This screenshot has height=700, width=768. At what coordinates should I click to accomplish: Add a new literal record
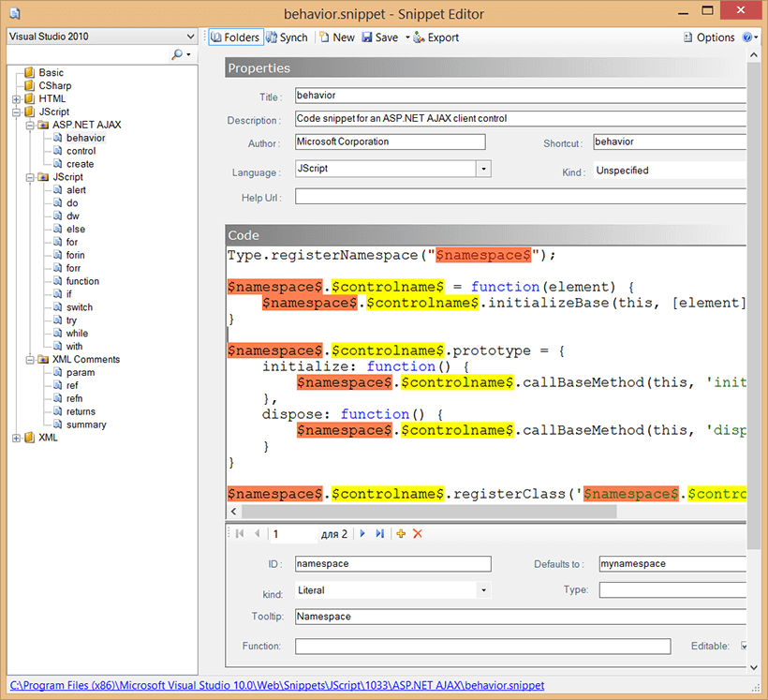click(401, 534)
